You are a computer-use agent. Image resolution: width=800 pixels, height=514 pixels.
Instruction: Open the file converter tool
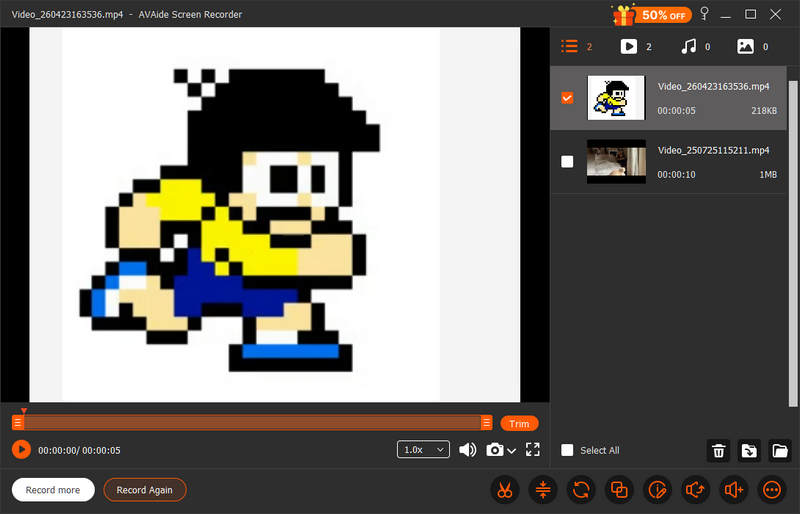point(581,490)
